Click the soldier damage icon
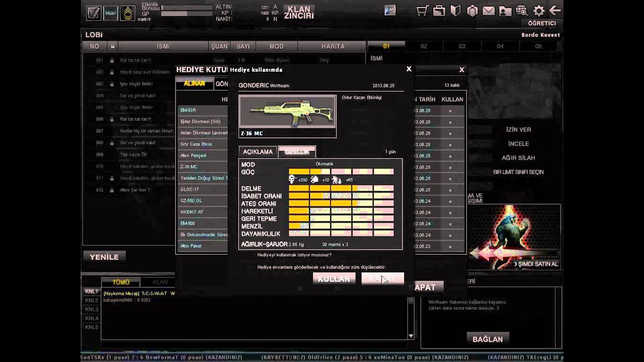 pos(337,179)
